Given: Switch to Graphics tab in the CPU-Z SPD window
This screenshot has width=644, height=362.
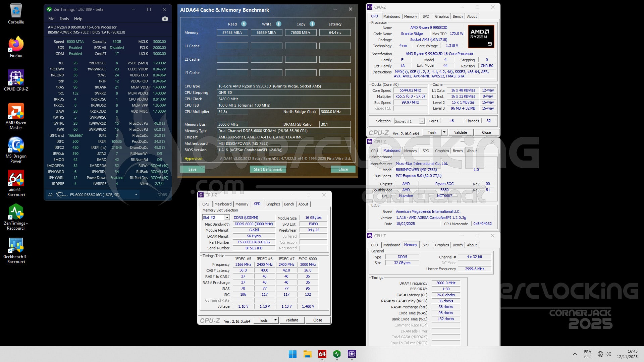Looking at the screenshot, I should (x=273, y=204).
